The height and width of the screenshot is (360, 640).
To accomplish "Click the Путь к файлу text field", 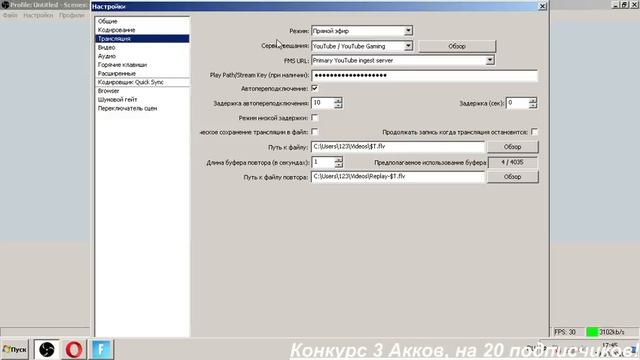I will coord(398,147).
